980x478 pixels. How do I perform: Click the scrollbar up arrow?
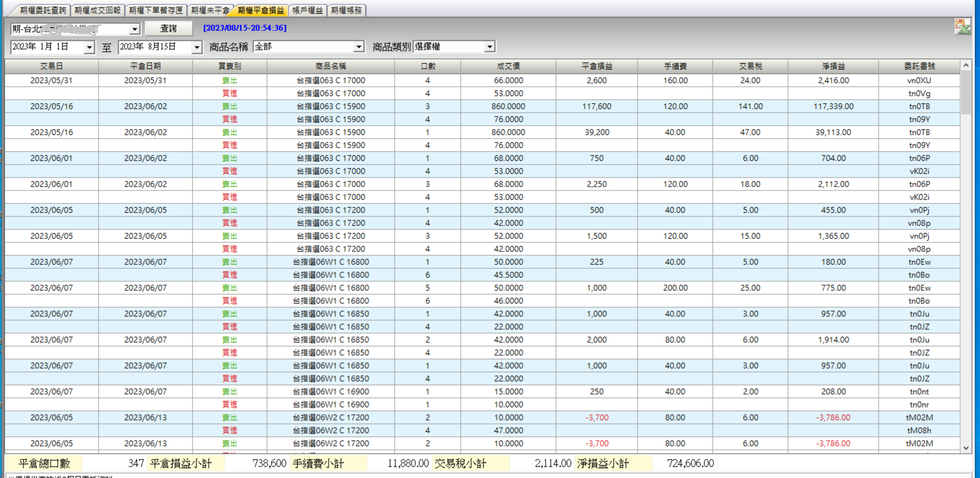click(966, 65)
